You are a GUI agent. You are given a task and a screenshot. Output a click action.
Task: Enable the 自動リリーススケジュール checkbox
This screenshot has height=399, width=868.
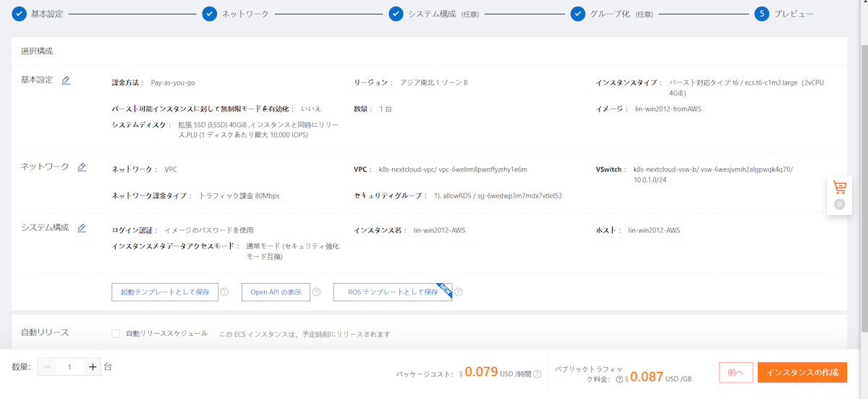click(x=116, y=334)
